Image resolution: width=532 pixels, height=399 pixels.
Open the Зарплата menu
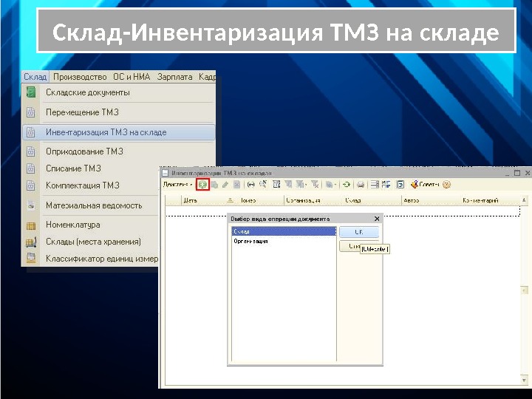coord(174,77)
